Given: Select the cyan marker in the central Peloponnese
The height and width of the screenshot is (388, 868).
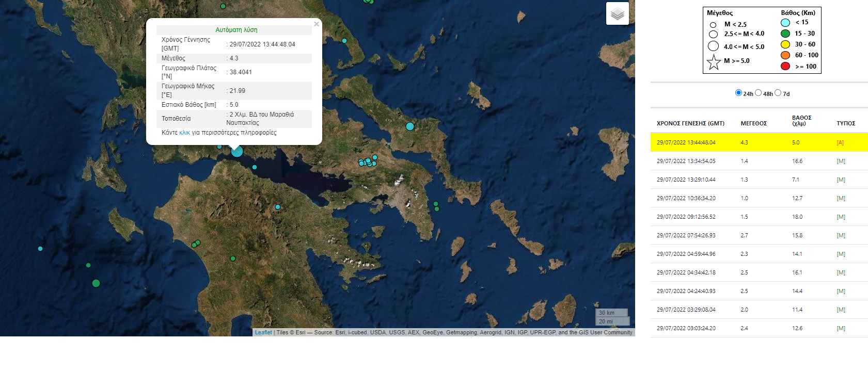Looking at the screenshot, I should pos(278,207).
